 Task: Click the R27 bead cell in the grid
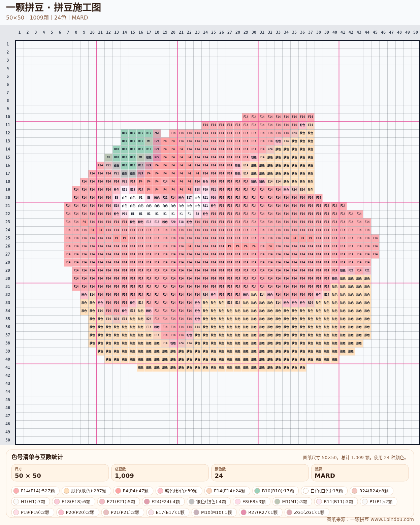(157, 157)
